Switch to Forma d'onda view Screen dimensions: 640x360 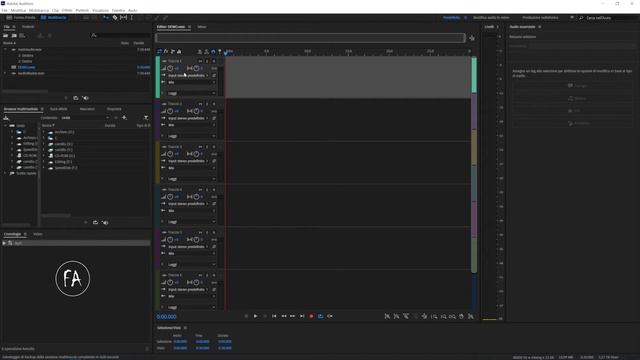pyautogui.click(x=21, y=18)
